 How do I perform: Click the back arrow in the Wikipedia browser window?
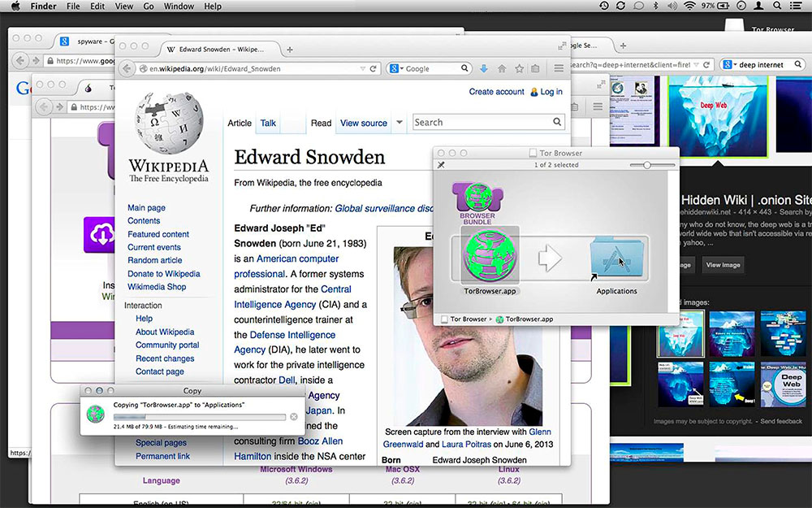coord(127,68)
